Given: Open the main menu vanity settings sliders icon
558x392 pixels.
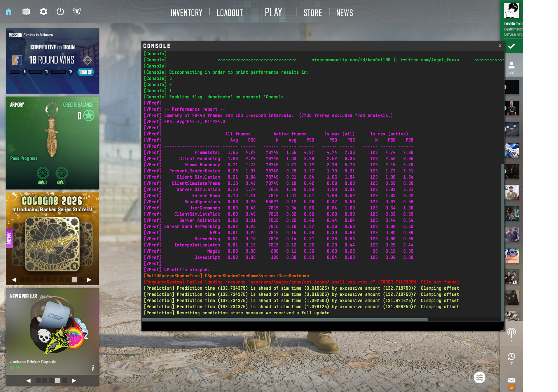Looking at the screenshot, I should point(480,378).
